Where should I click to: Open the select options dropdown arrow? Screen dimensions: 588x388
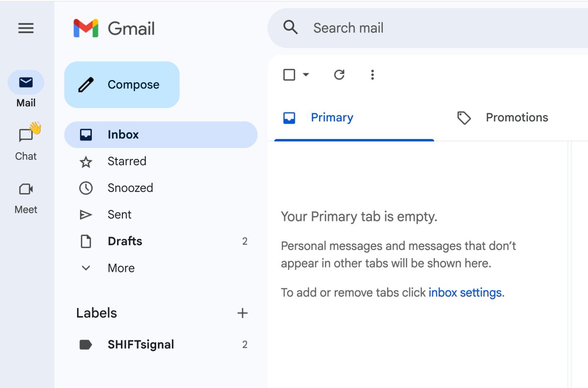[x=306, y=74]
